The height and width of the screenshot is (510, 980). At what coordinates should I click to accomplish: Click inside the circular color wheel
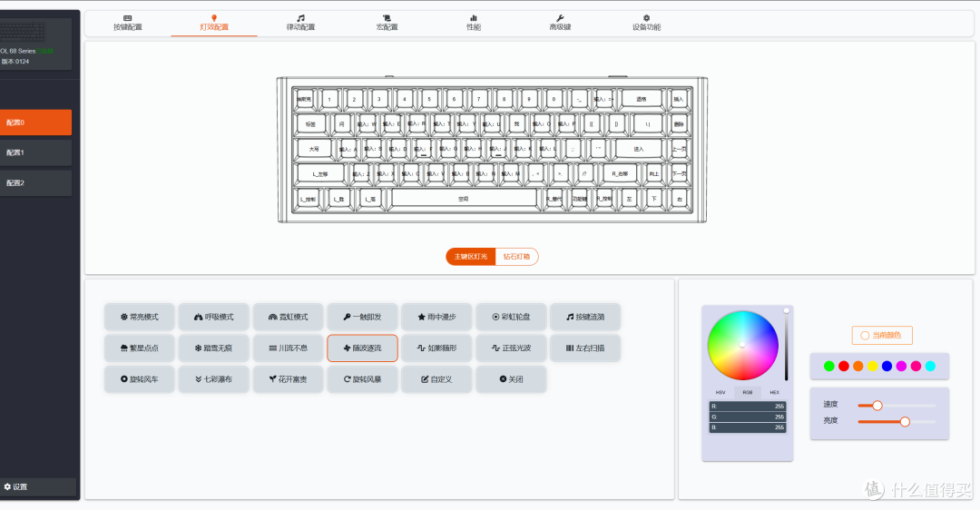tap(742, 345)
